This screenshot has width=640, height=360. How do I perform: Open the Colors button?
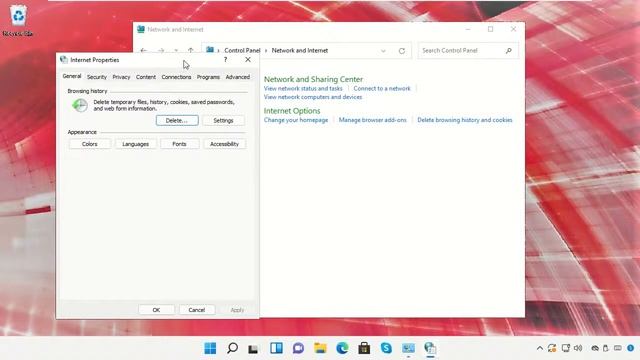pyautogui.click(x=89, y=144)
